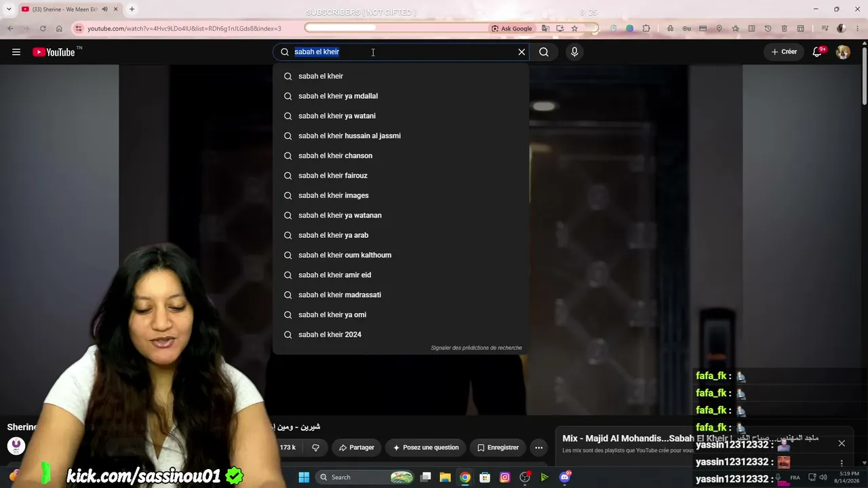The image size is (868, 488).
Task: Click the Windows taskbar Search box
Action: (x=366, y=477)
